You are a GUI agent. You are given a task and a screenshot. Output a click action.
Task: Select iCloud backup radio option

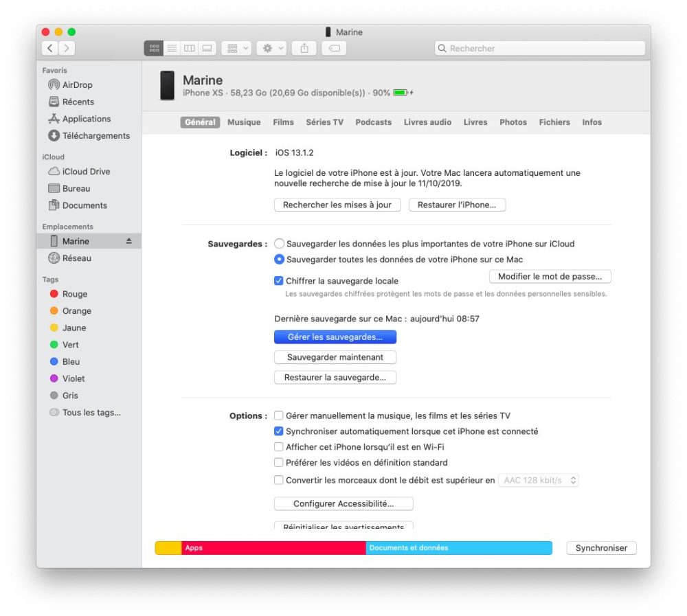(x=279, y=244)
